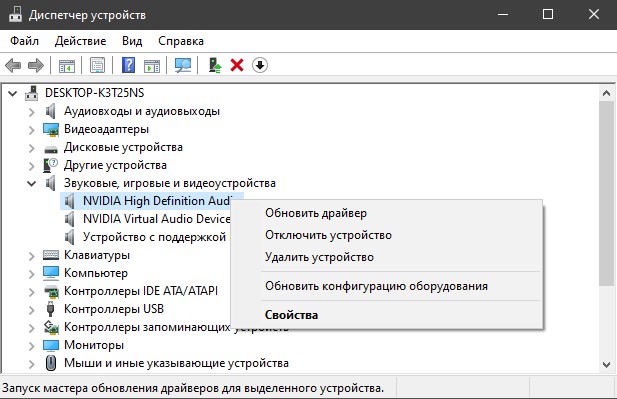Minimize the Диспетчер устройств window

point(502,15)
